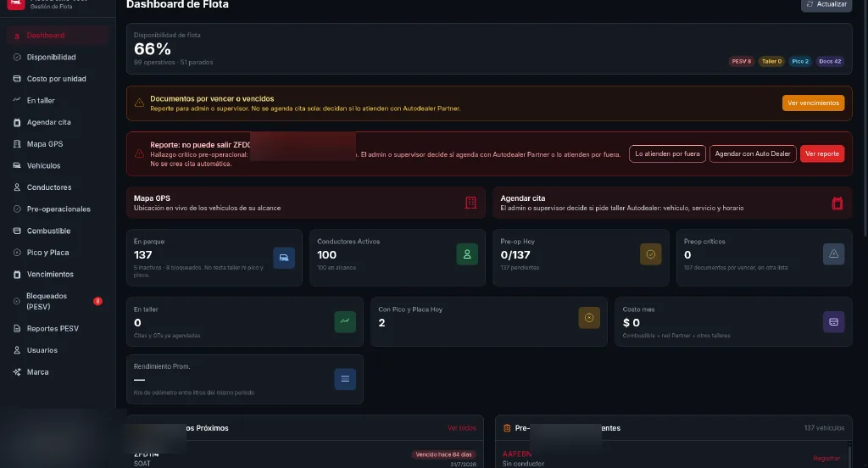This screenshot has height=468, width=868.
Task: Open Ver todos link in Próximos panel
Action: coord(462,428)
